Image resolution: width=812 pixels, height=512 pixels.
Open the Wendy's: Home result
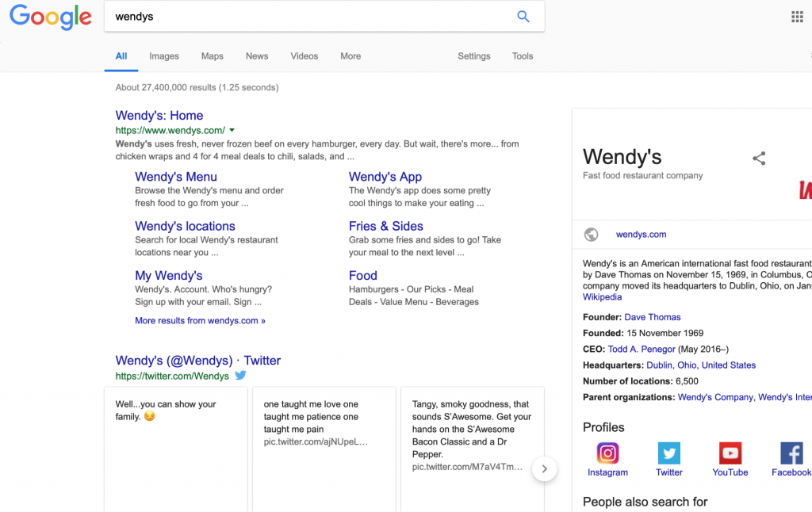coord(159,116)
